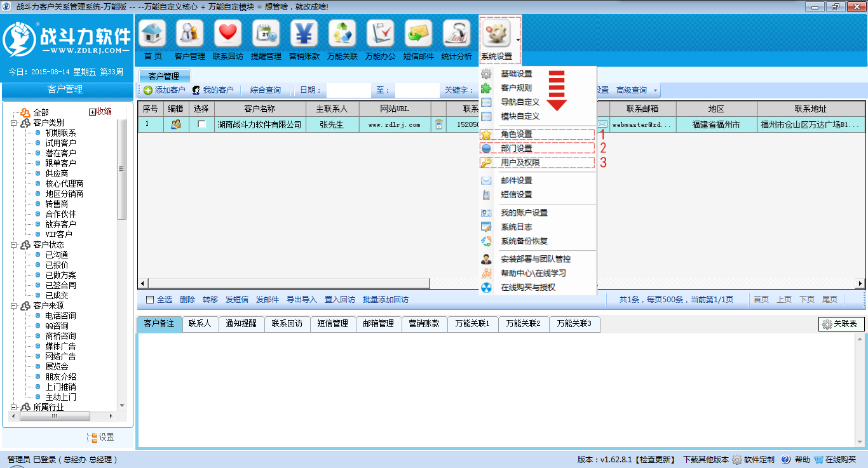Viewport: 868px width, 468px height.
Task: Tick the 选择 checkbox in row 1
Action: (x=202, y=124)
